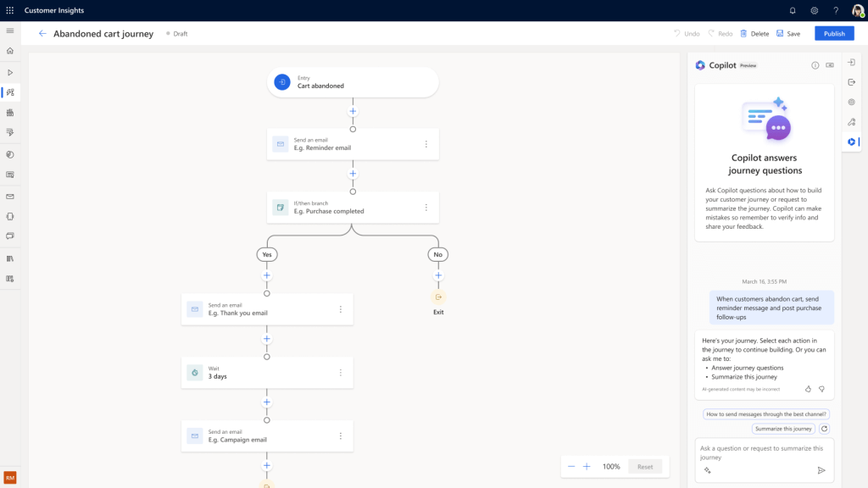Viewport: 868px width, 488px height.
Task: Open the entry pane icon in right rail
Action: coord(851,63)
